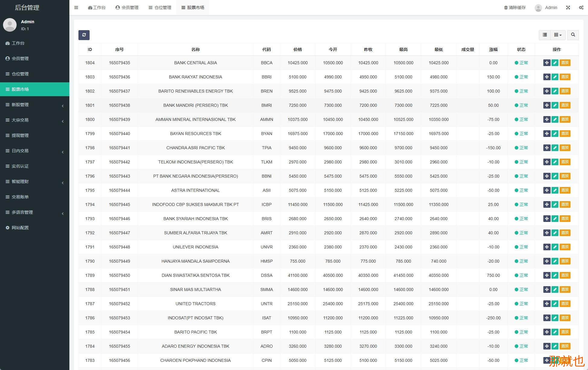Click drag-move icon for BANK RAKYAT INDONESIA
This screenshot has width=588, height=370.
[x=547, y=77]
